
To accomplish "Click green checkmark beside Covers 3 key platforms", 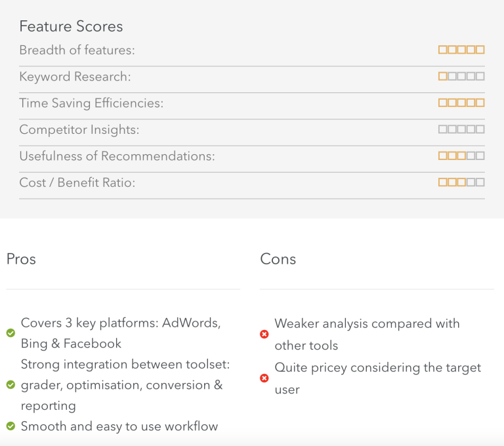I will tap(10, 333).
